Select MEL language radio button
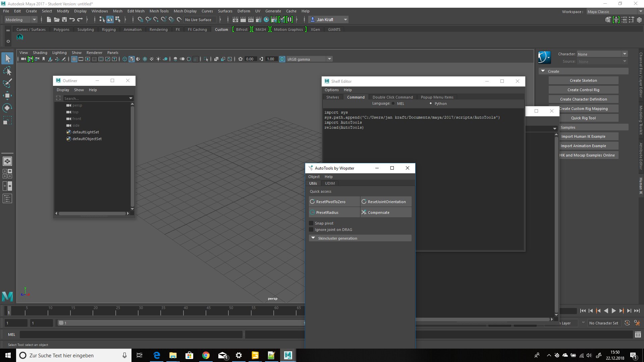Screen dimensions: 644x362 click(x=393, y=104)
